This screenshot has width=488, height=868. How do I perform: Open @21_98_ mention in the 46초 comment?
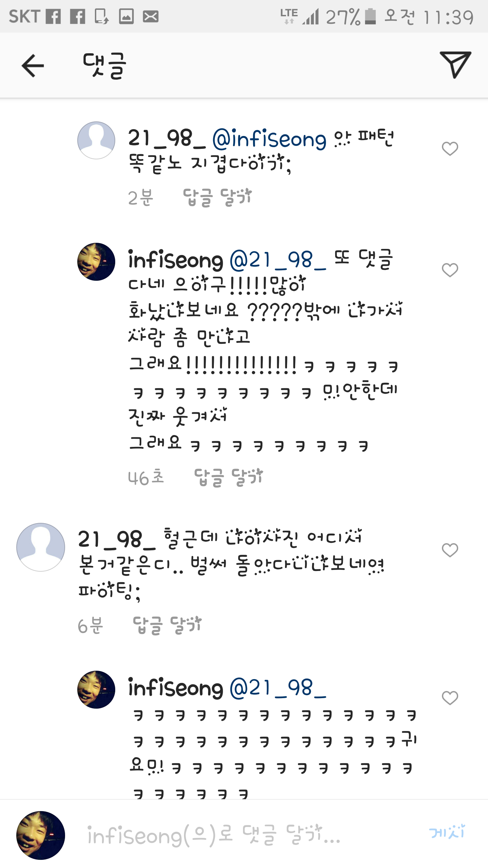click(x=278, y=260)
